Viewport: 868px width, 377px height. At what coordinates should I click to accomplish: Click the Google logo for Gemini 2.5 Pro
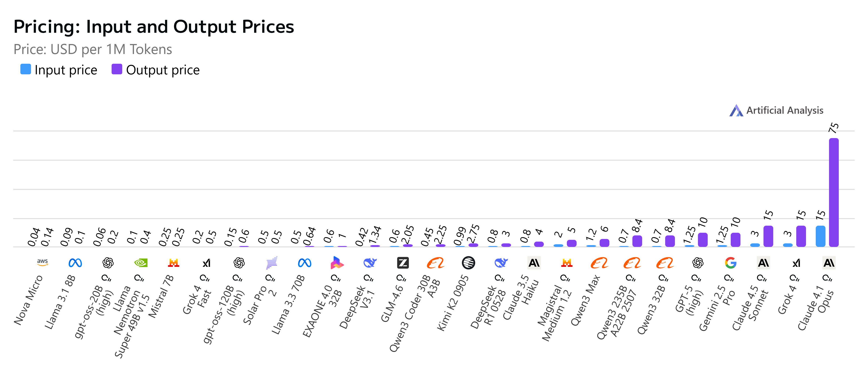click(x=730, y=263)
